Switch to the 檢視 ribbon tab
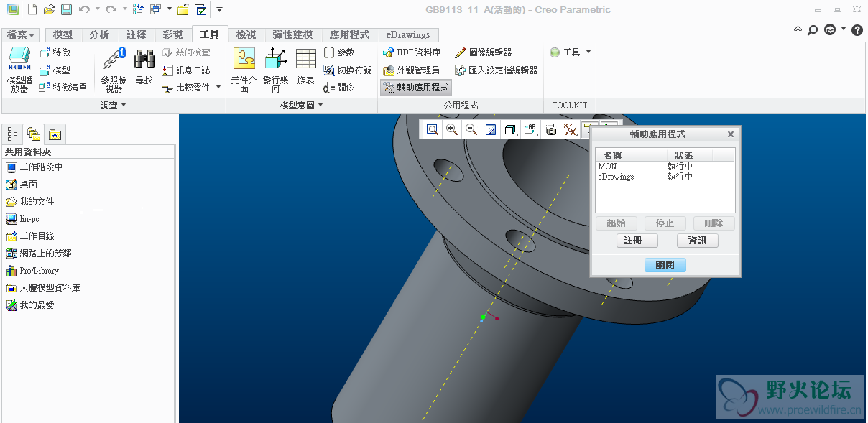This screenshot has height=423, width=868. coord(246,34)
